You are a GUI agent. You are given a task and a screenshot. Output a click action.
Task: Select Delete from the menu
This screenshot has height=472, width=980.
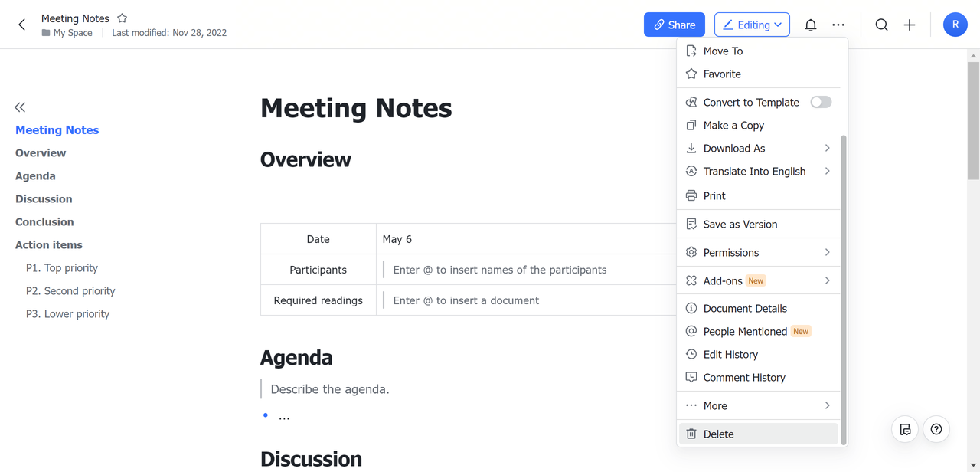718,434
